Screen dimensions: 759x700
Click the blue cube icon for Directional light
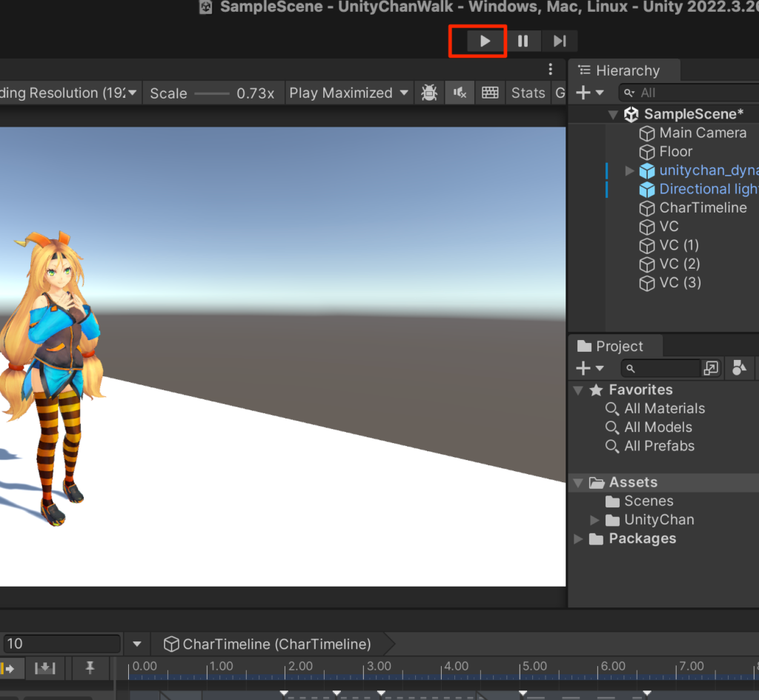647,190
